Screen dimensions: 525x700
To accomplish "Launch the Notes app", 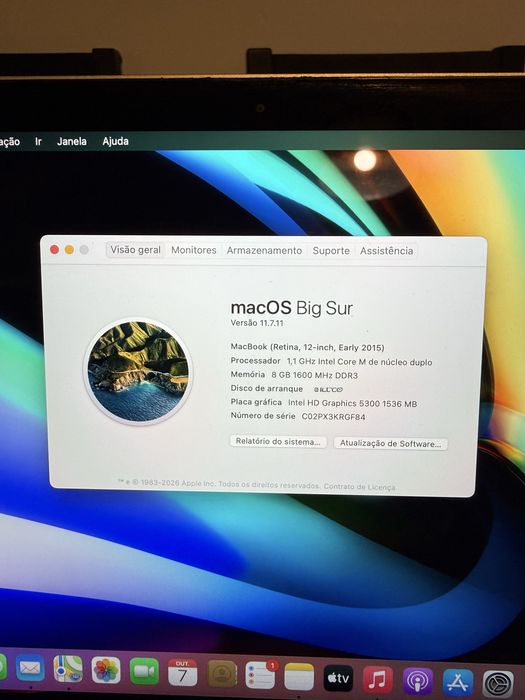I will point(299,677).
